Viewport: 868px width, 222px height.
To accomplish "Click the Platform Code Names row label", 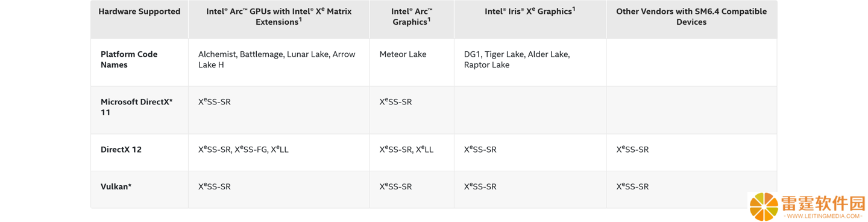I will click(129, 59).
